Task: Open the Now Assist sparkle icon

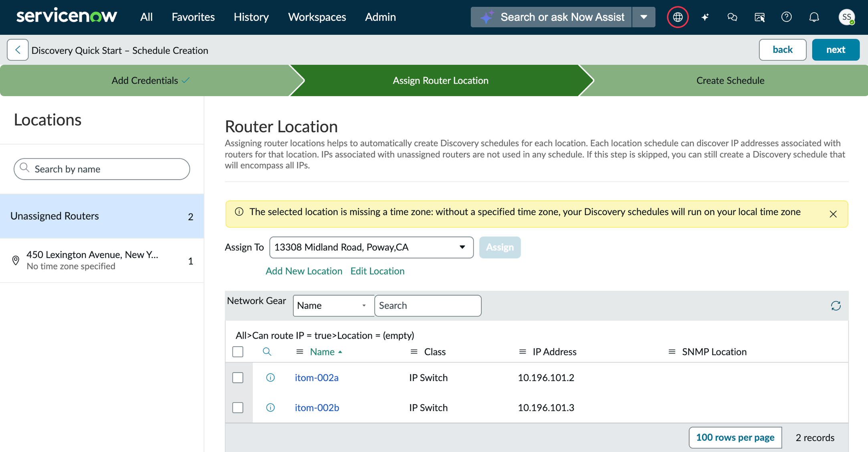Action: tap(705, 17)
